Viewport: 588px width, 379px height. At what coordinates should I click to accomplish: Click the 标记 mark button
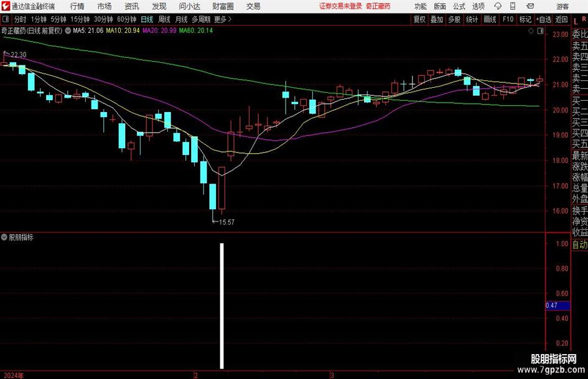click(525, 19)
